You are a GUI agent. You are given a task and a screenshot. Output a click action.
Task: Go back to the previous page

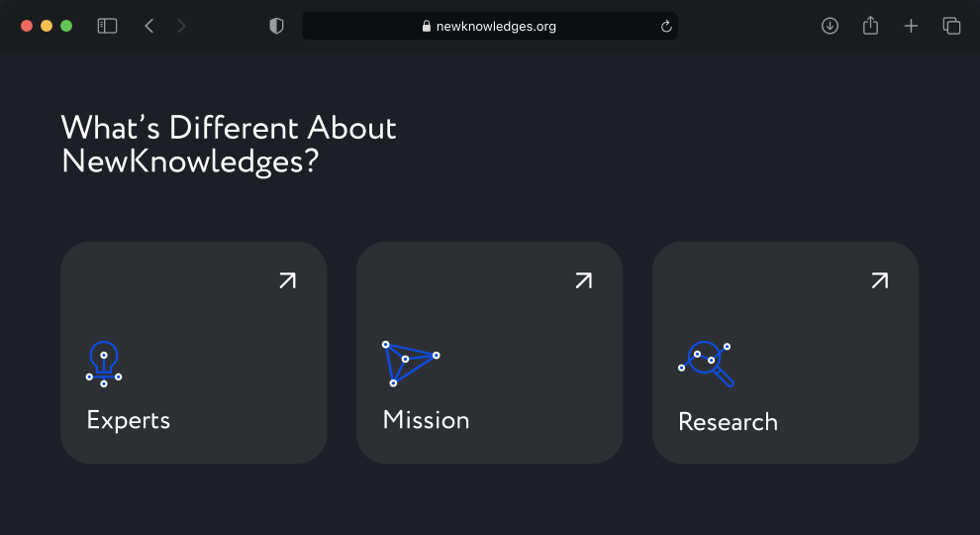point(148,26)
